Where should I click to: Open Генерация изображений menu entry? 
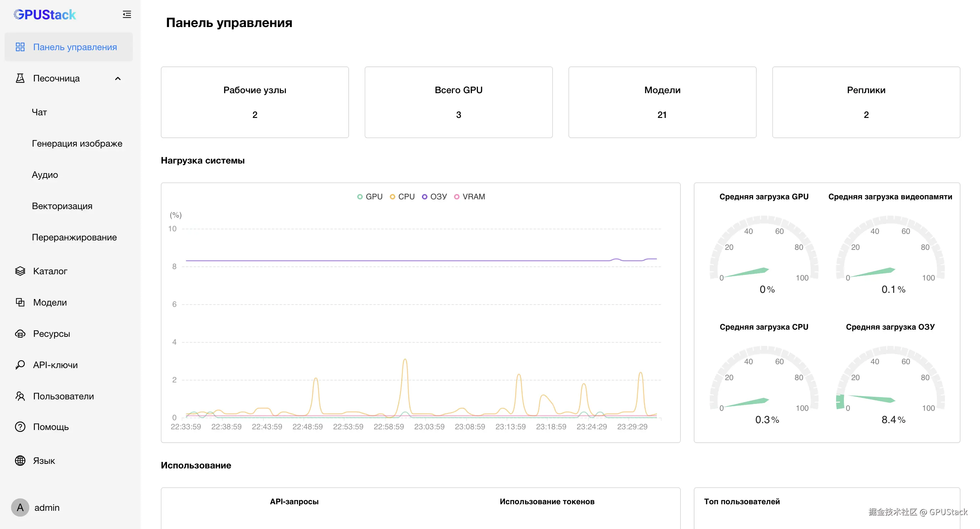point(77,143)
